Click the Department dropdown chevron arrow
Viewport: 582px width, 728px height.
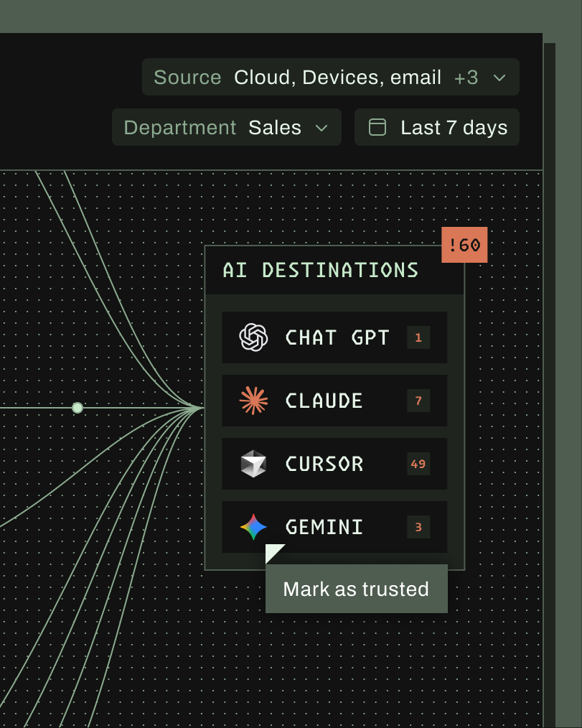pyautogui.click(x=321, y=128)
